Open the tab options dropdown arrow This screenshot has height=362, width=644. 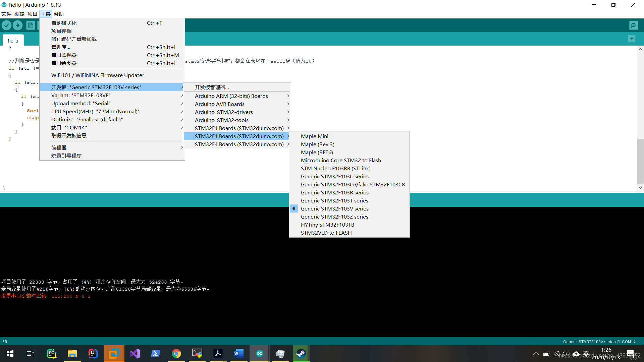pos(632,39)
